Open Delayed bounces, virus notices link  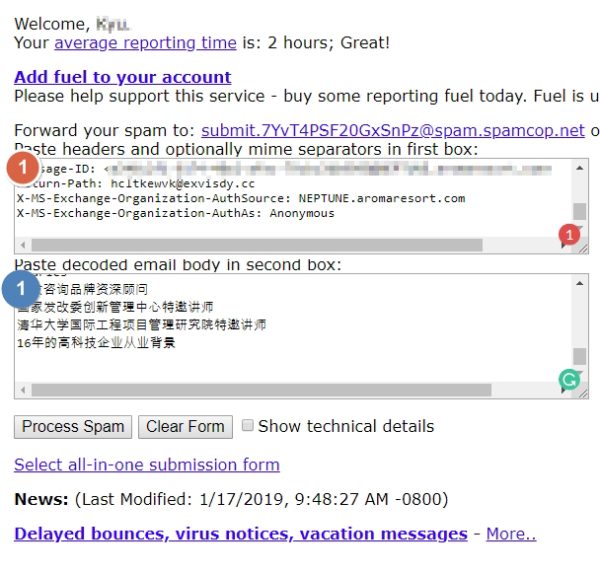[240, 534]
